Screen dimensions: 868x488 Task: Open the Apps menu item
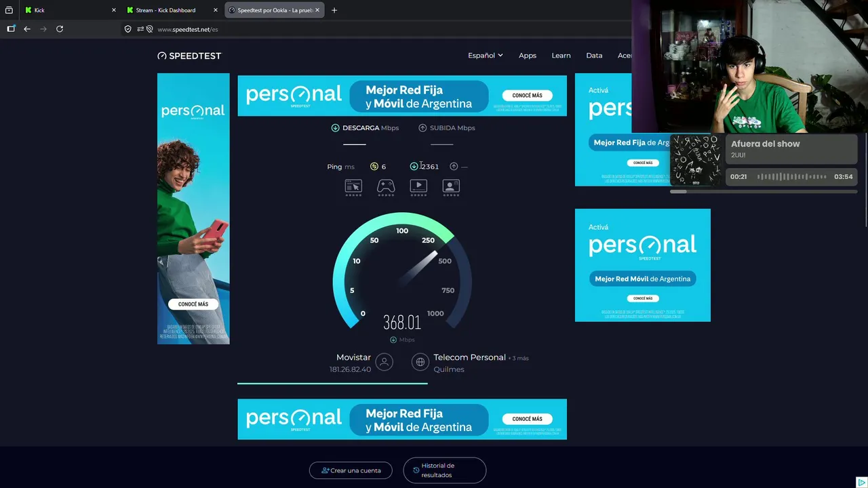coord(528,56)
